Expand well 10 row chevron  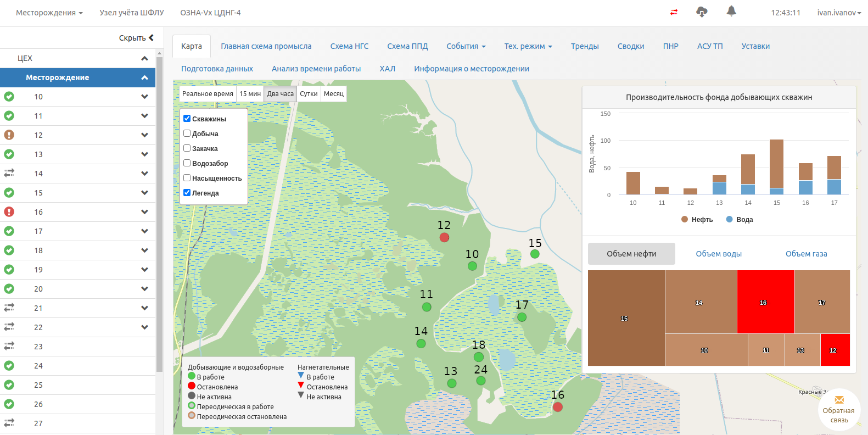[x=144, y=97]
